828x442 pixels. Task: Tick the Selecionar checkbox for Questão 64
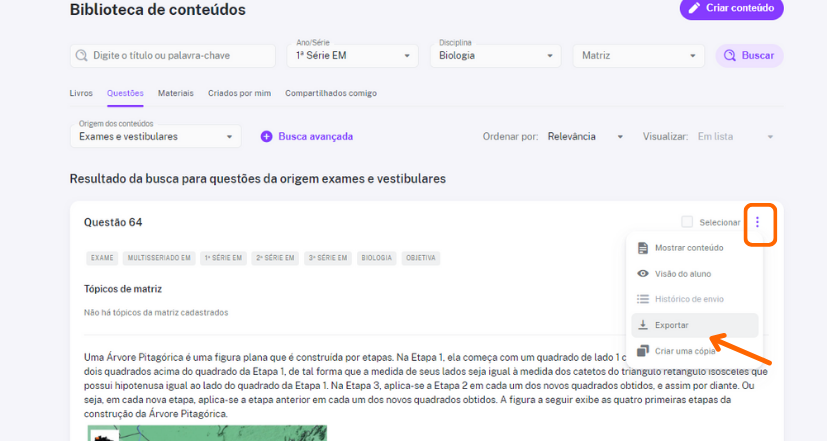coord(687,222)
